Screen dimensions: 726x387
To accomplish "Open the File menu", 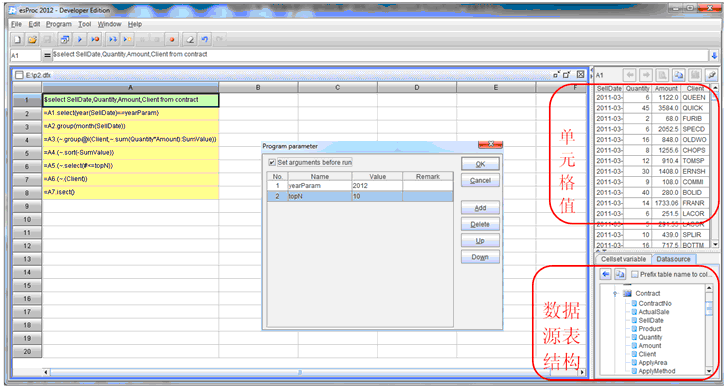I will 16,24.
